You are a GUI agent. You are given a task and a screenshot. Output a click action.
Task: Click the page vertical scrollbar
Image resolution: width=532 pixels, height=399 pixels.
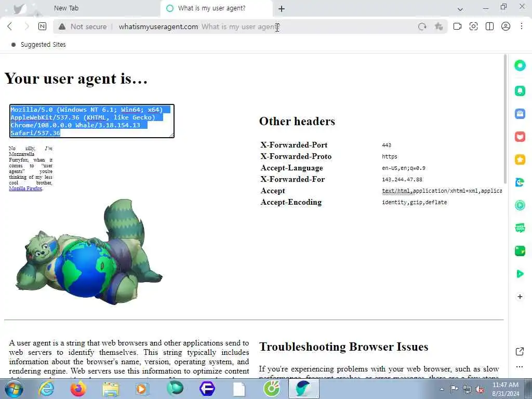click(x=505, y=119)
